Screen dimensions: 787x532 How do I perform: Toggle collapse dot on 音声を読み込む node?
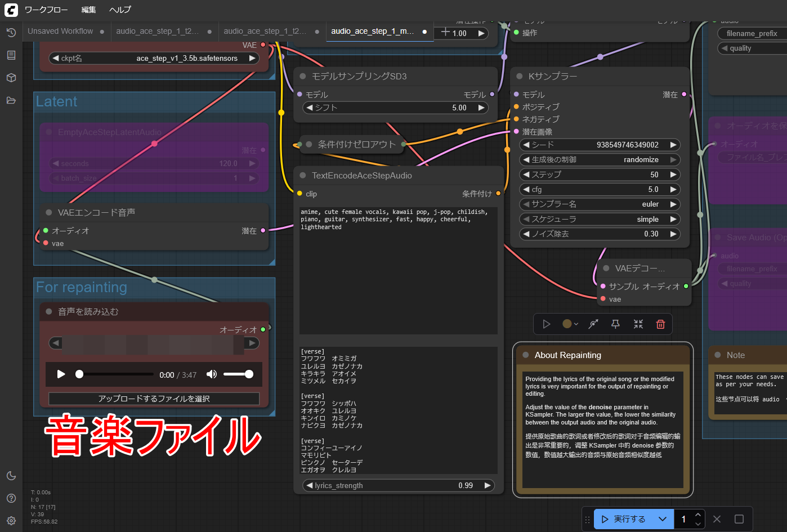49,311
